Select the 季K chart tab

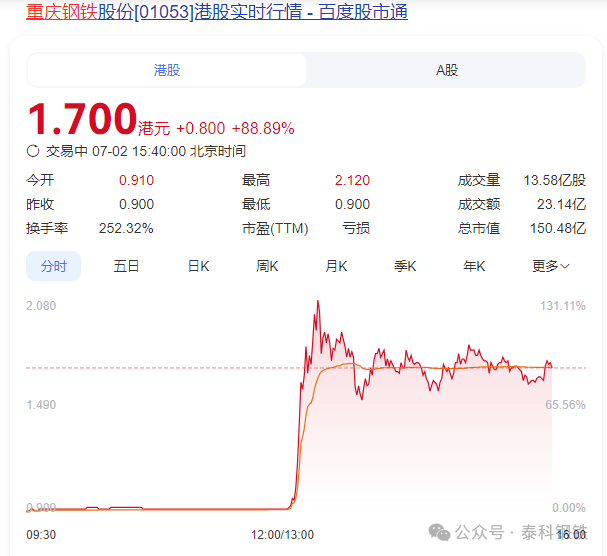[405, 266]
